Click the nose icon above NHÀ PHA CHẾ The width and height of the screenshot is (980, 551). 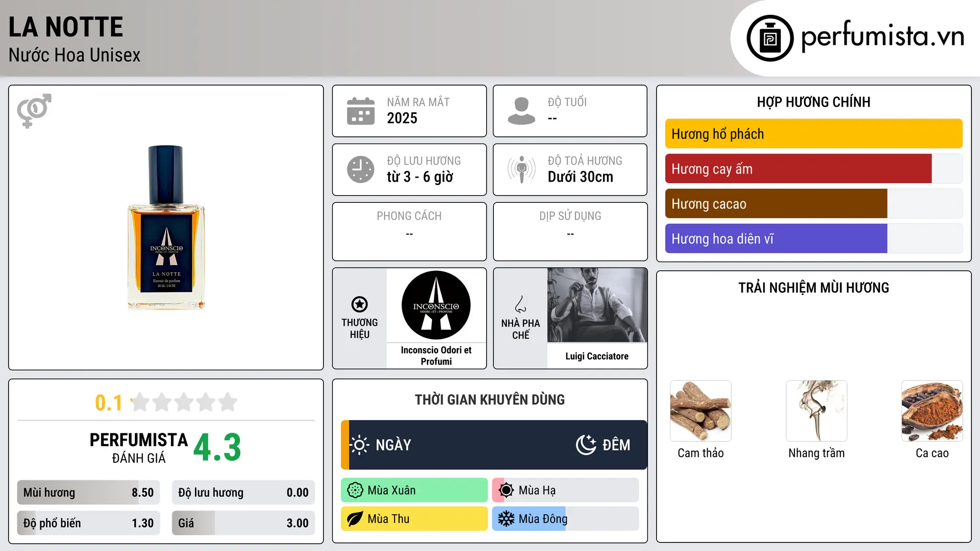pos(521,304)
